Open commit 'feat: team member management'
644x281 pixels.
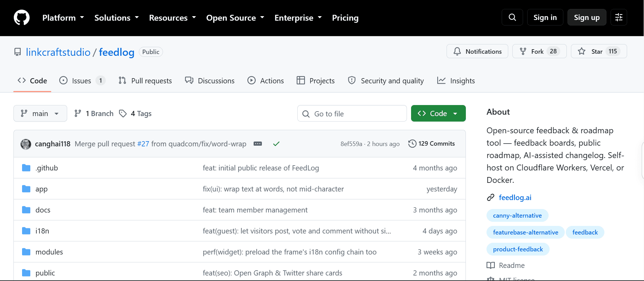(x=255, y=210)
